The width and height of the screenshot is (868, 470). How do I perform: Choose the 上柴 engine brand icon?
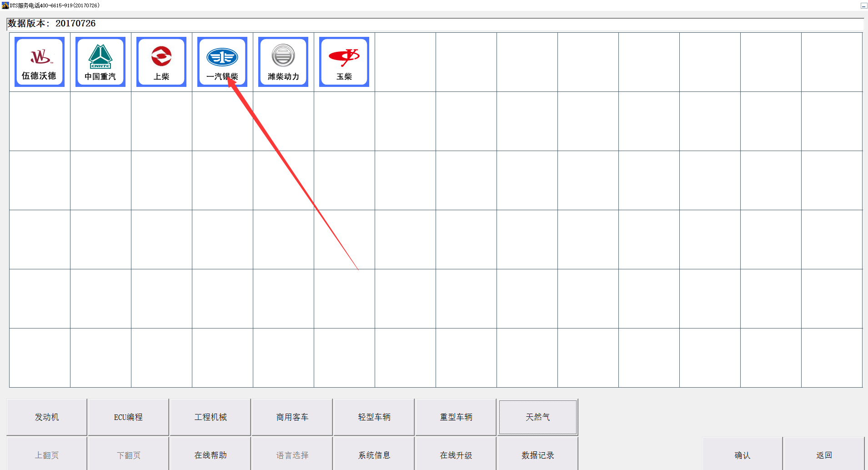pos(161,62)
